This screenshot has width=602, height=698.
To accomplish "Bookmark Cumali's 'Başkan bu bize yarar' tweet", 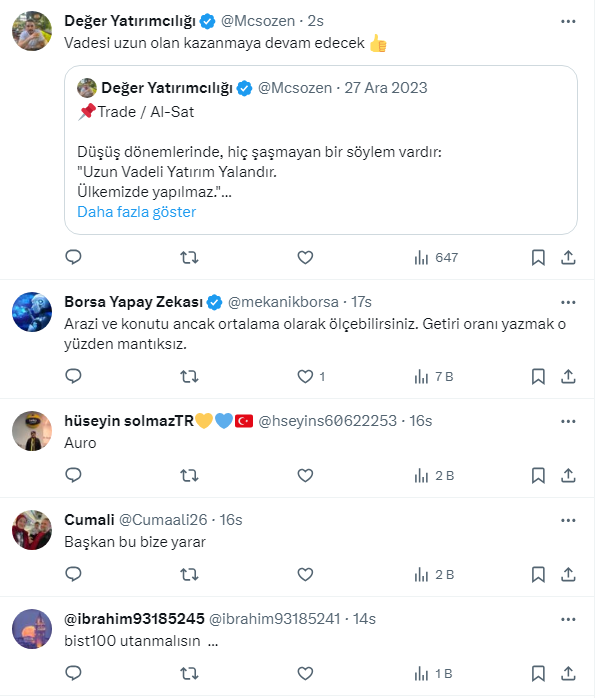I will (538, 574).
